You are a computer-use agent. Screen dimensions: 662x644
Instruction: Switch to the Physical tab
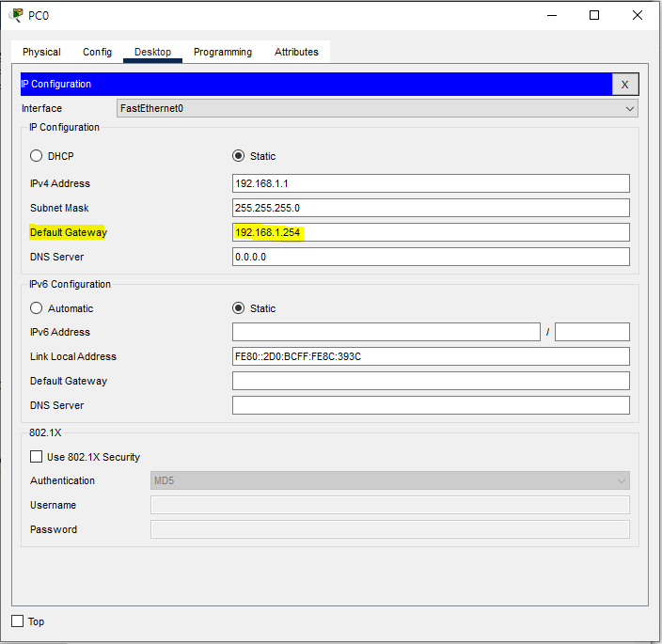point(41,52)
